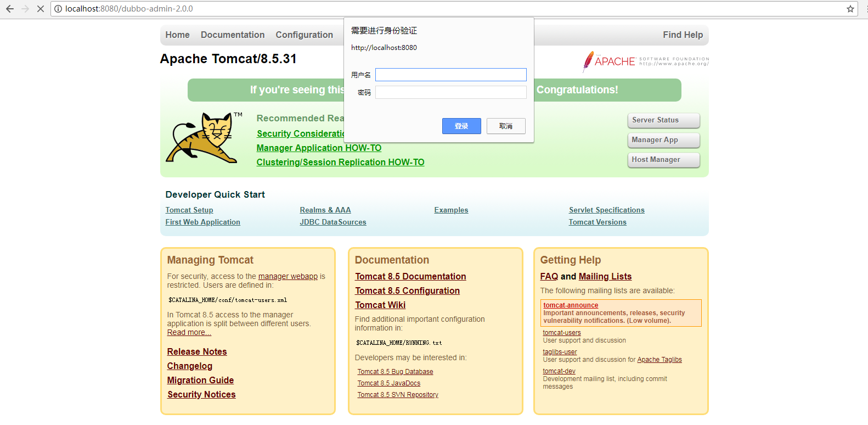
Task: Click the Developer Quick Start heading
Action: coord(215,194)
